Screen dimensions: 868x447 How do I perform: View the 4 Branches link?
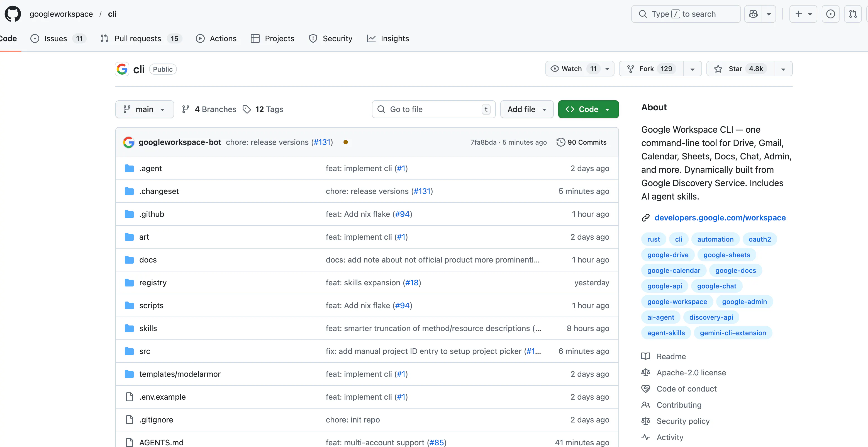209,109
